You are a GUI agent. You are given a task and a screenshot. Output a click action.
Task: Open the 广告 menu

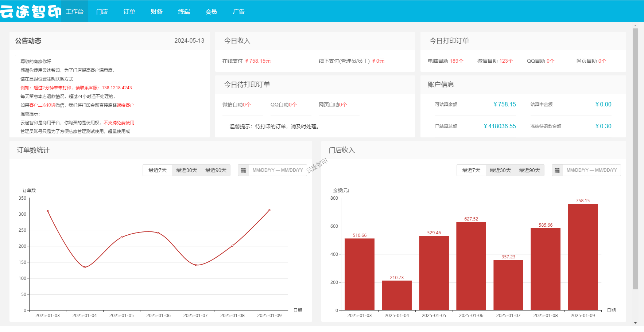[238, 11]
